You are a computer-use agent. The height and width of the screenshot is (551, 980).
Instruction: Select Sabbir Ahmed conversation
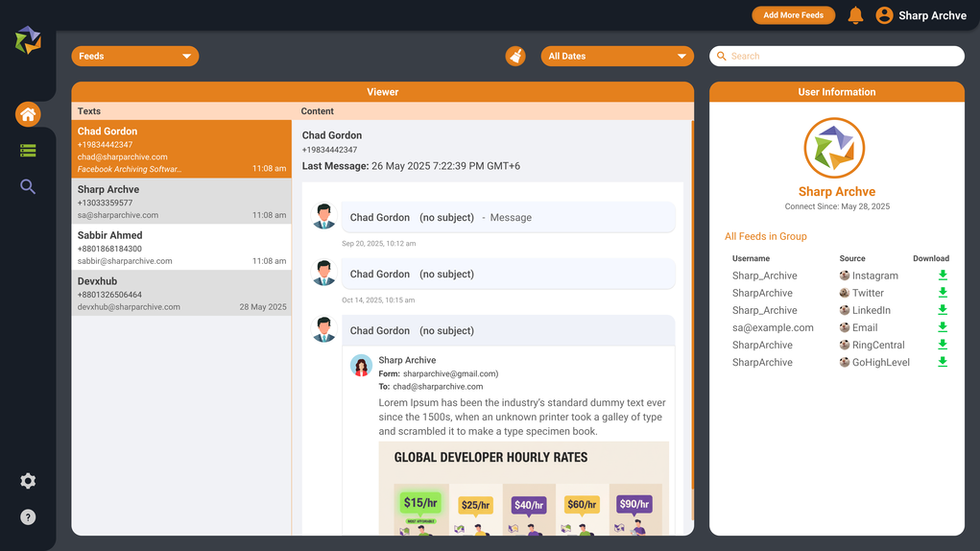tap(181, 248)
